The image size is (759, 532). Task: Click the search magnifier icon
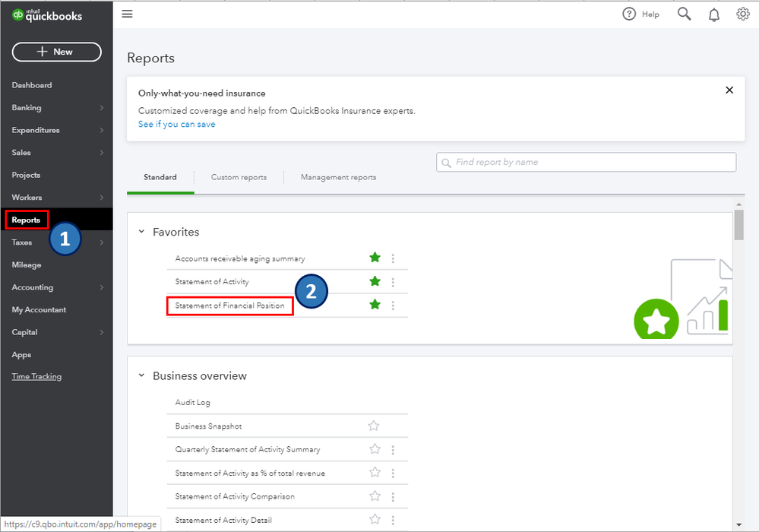pyautogui.click(x=685, y=14)
